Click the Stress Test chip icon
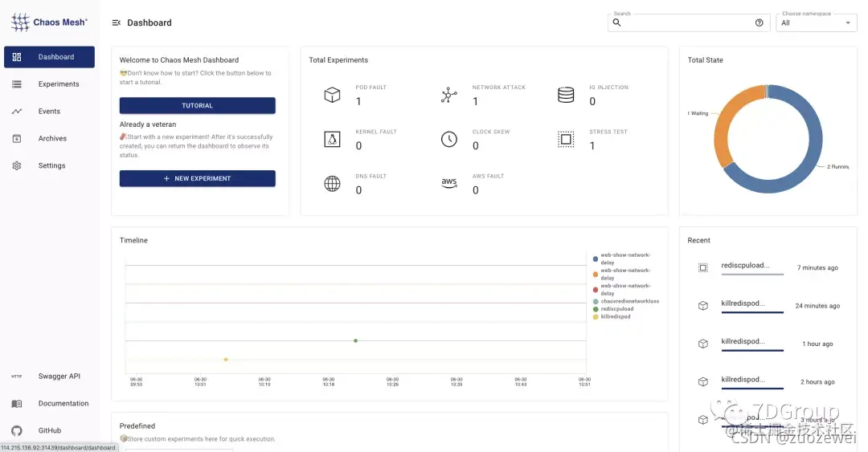 (566, 139)
